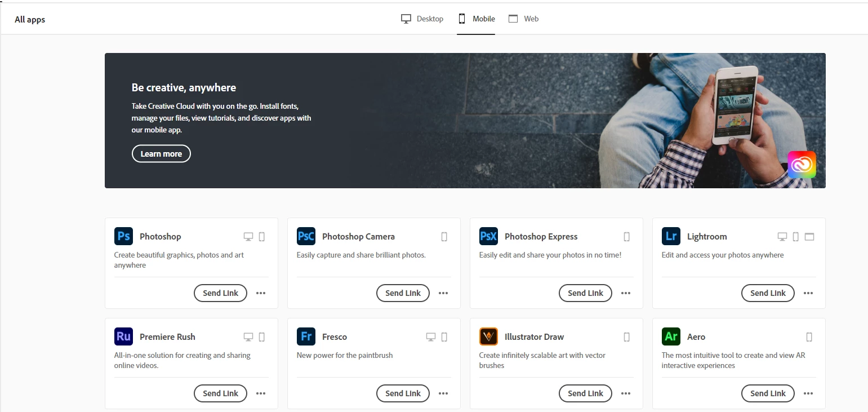Click the 'Illustrator Draw' app title
Viewport: 868px width, 412px height.
coord(534,337)
